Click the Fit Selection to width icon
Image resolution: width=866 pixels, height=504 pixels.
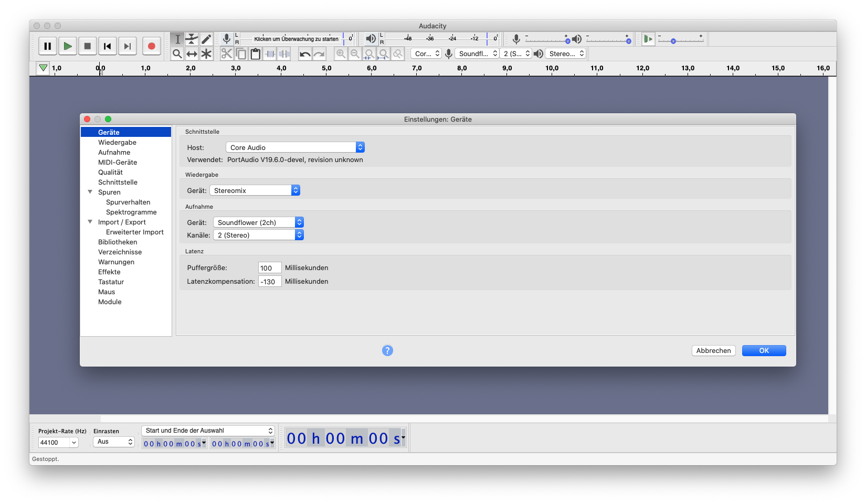click(369, 53)
